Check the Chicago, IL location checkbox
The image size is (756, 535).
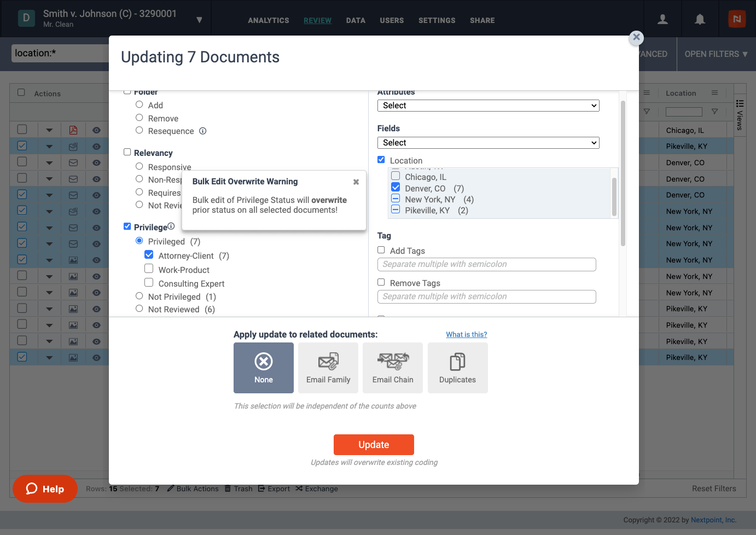396,176
